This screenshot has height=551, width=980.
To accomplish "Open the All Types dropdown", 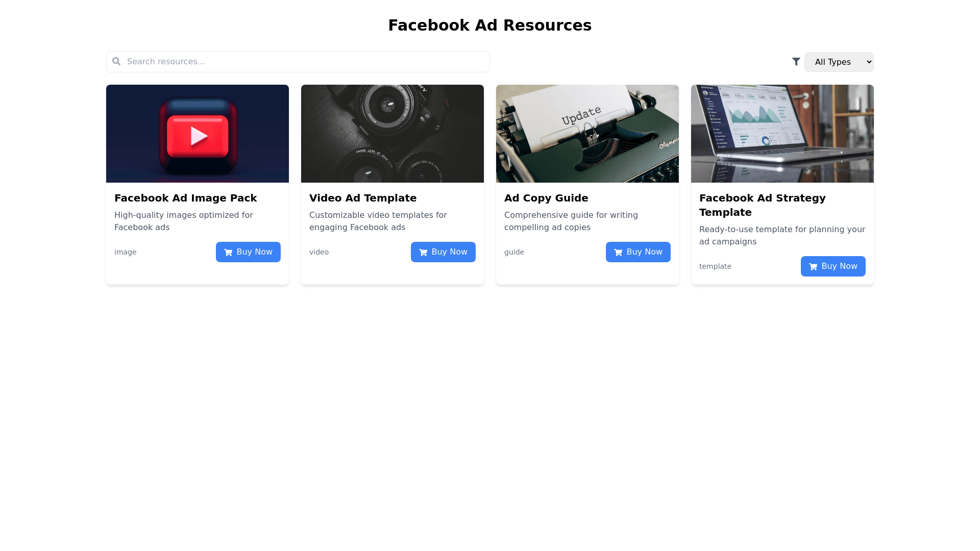I will pyautogui.click(x=839, y=62).
